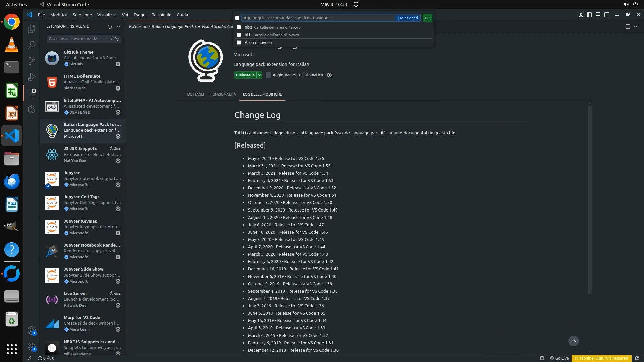Check the Area di lavoro checkbox

(x=239, y=43)
